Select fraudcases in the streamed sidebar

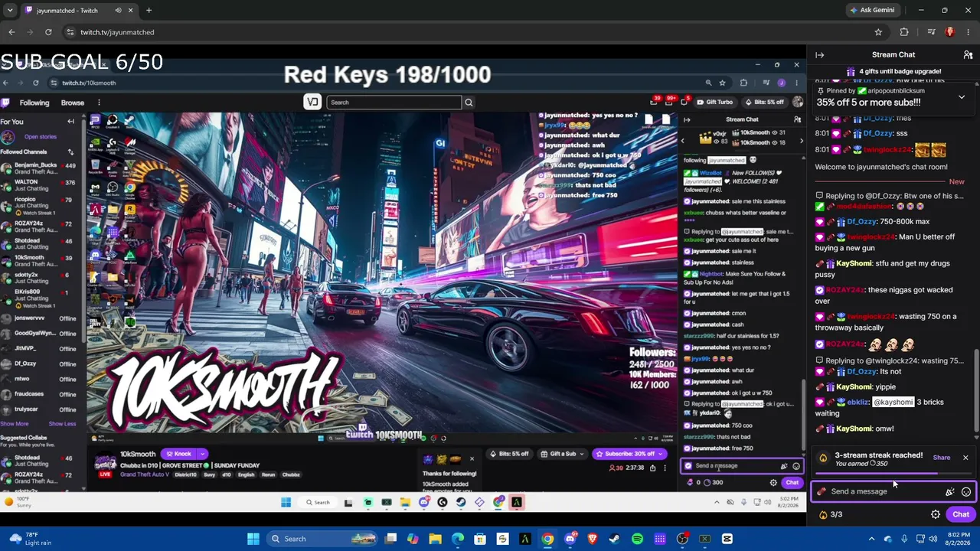click(x=38, y=394)
